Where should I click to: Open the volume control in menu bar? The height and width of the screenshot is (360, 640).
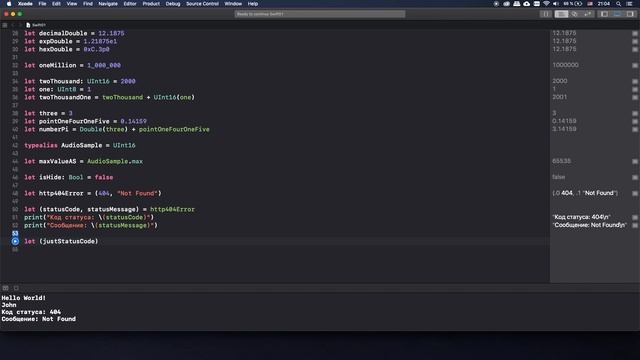556,4
